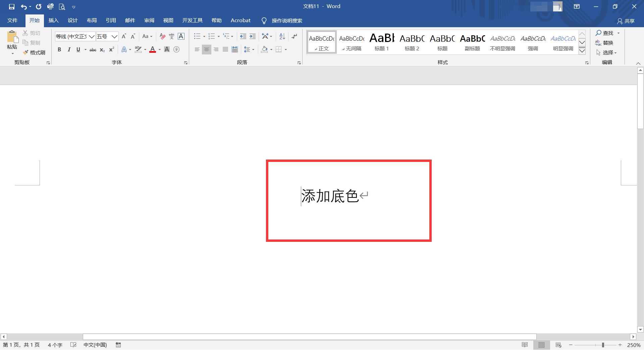Open the phonetic guide (wén) tool
This screenshot has width=644, height=350.
(x=172, y=36)
